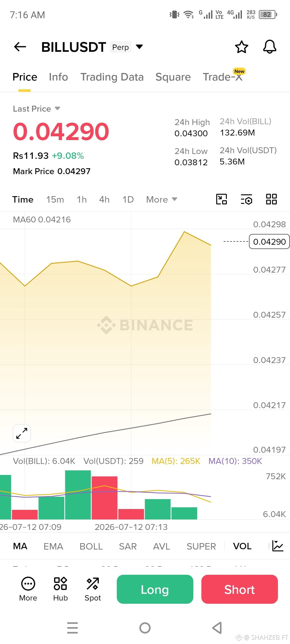Expand the More timeframes dropdown
Screen dimensions: 290x644
tap(162, 199)
